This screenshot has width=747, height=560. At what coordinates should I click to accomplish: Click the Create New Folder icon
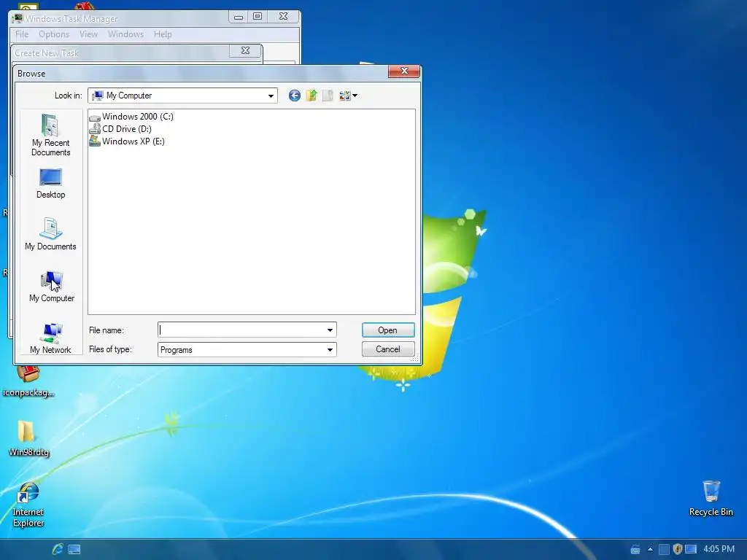328,96
